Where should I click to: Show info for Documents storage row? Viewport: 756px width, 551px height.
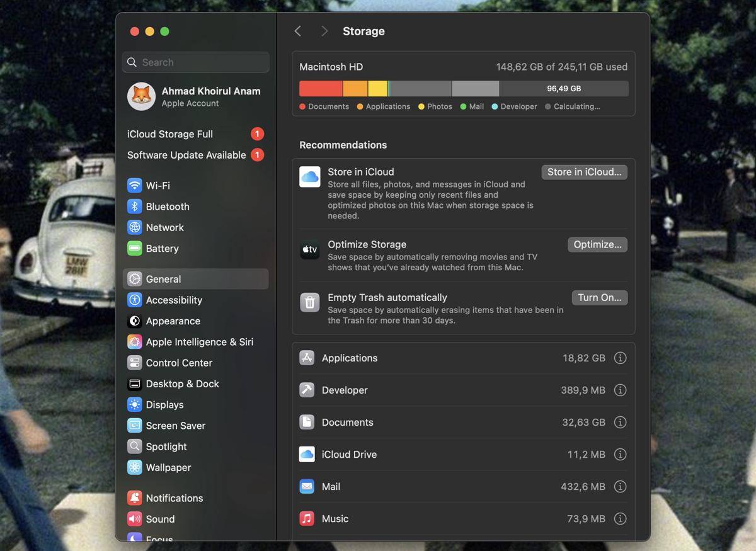point(620,422)
